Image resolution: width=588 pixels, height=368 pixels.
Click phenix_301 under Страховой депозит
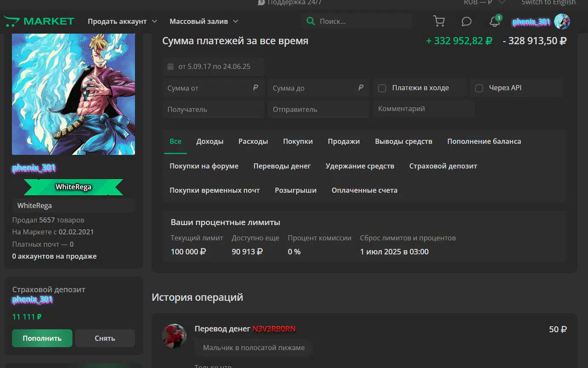[x=32, y=300]
